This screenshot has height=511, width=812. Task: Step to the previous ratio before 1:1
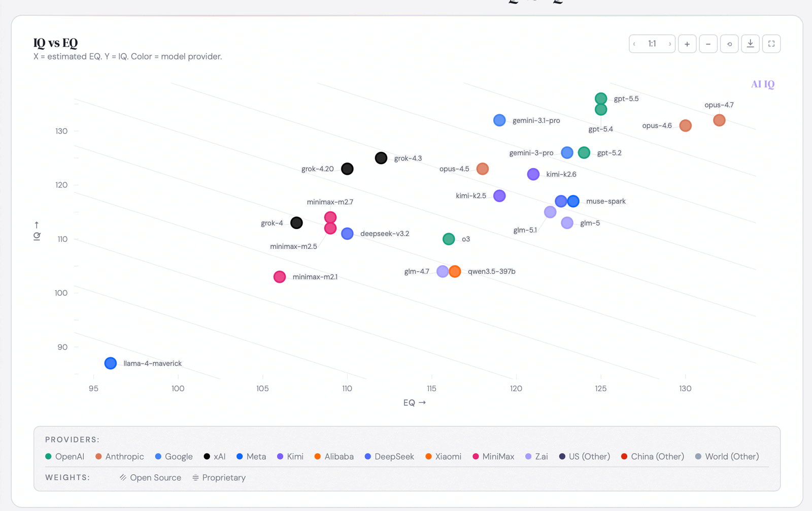tap(634, 44)
